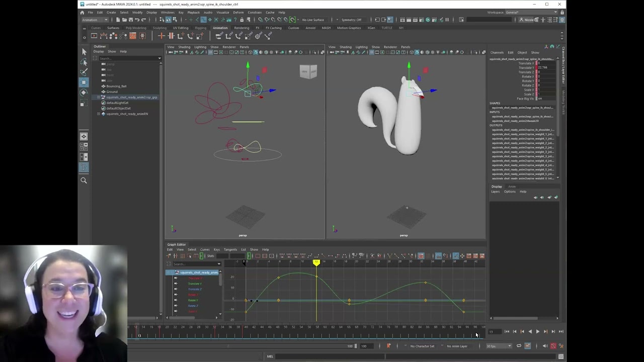Click the No Live Surface field

click(x=313, y=20)
